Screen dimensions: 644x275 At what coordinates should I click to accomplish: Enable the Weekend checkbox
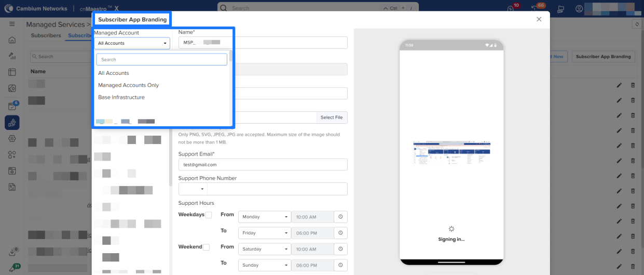[x=206, y=247]
